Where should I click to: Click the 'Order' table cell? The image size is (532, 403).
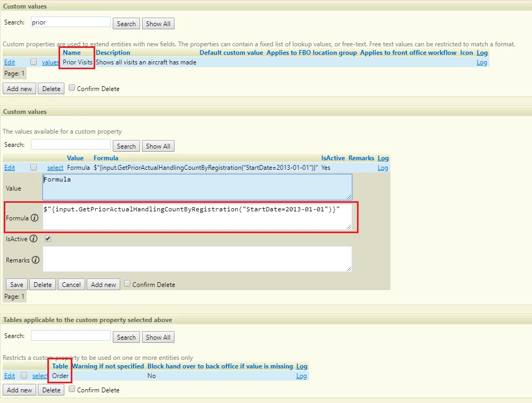(61, 376)
